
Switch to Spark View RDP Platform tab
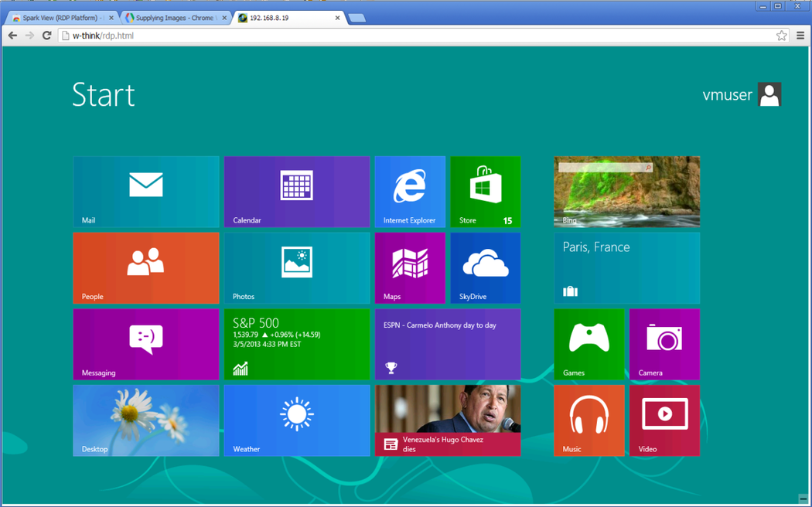[62, 18]
